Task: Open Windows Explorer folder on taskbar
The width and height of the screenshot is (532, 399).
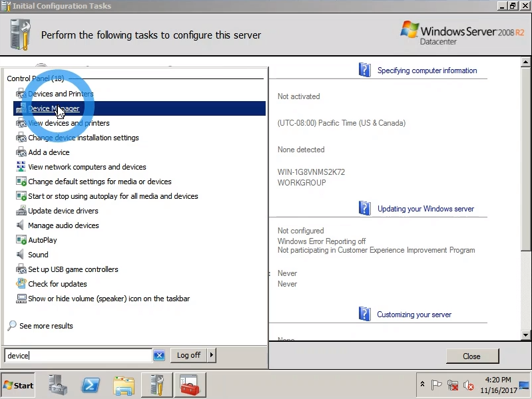Action: pos(124,386)
